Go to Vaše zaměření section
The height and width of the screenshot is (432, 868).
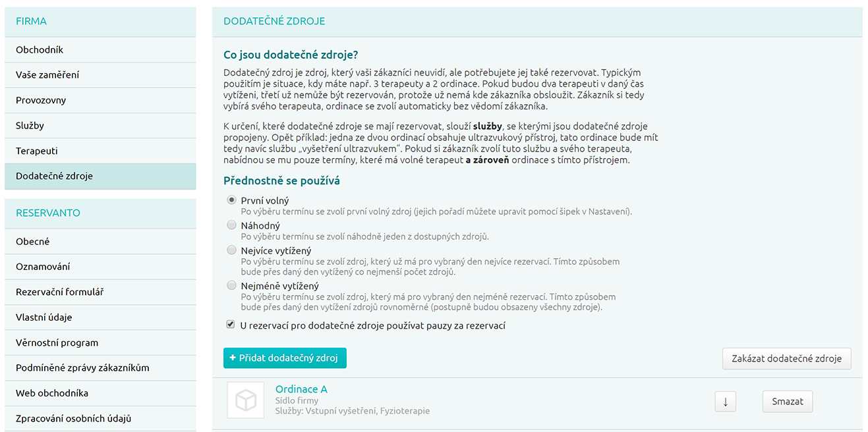coord(47,75)
